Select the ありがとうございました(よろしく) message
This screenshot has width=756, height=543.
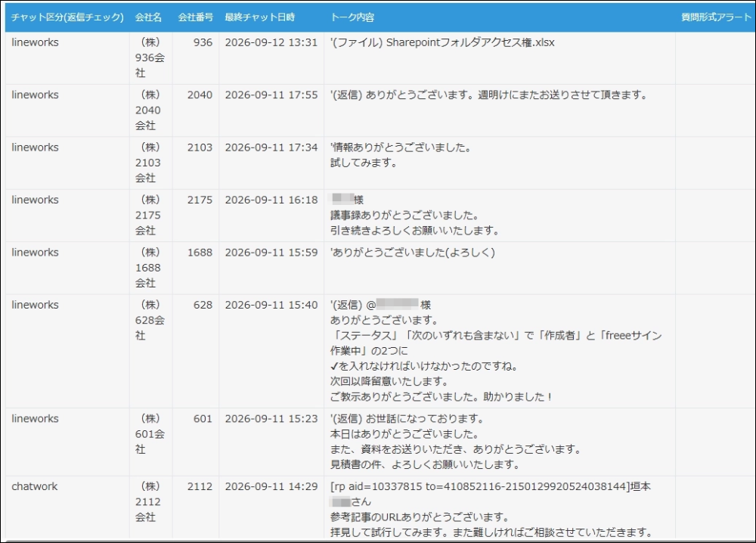coord(500,268)
